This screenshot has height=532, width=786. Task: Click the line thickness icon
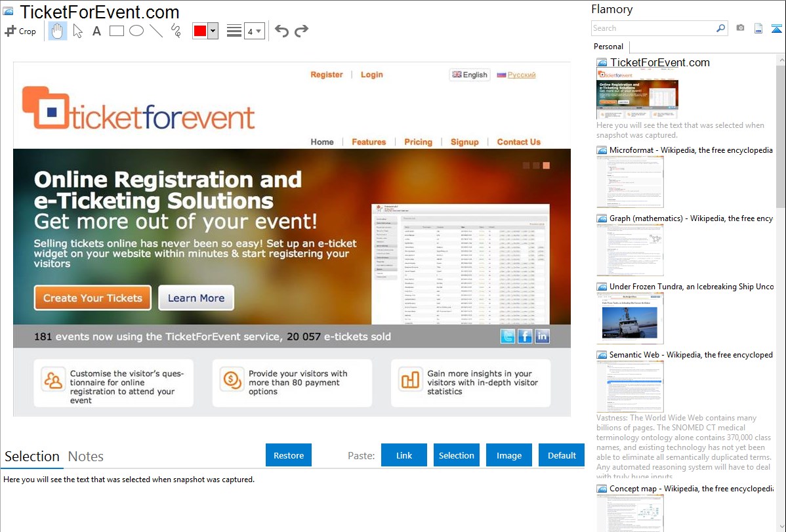point(234,31)
